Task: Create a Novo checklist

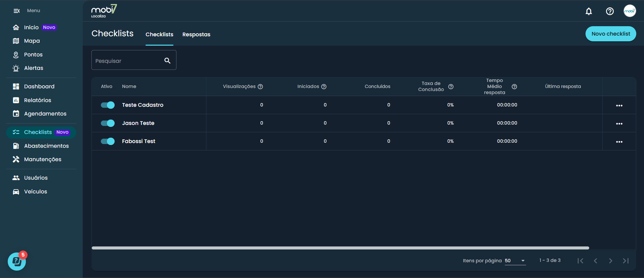Action: (610, 34)
